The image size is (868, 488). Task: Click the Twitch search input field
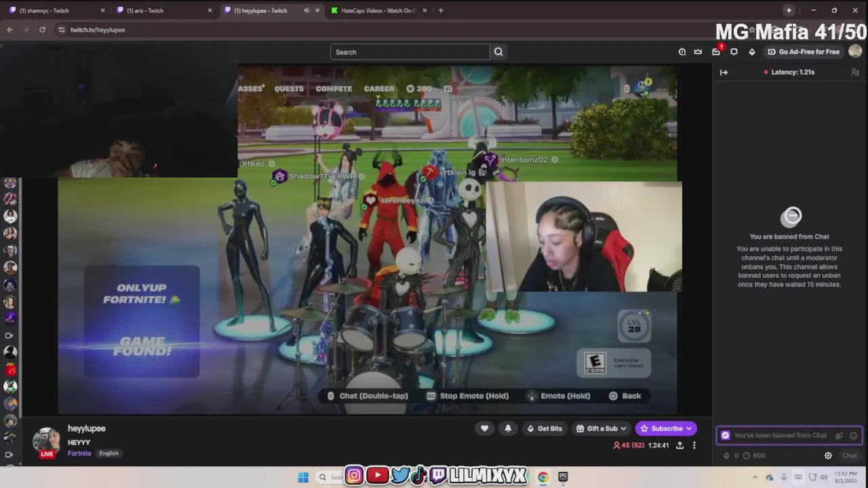pyautogui.click(x=410, y=52)
